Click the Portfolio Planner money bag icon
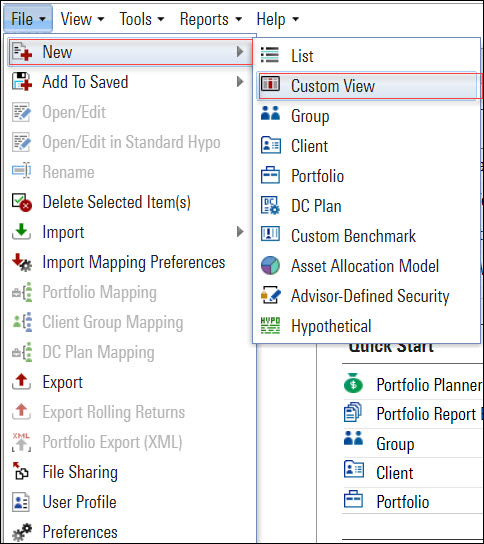 coord(353,383)
